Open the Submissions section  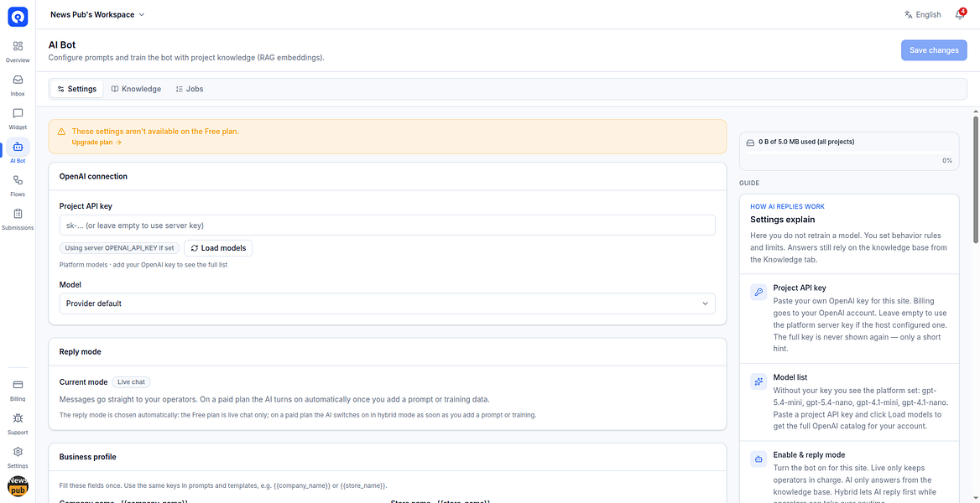(x=18, y=220)
